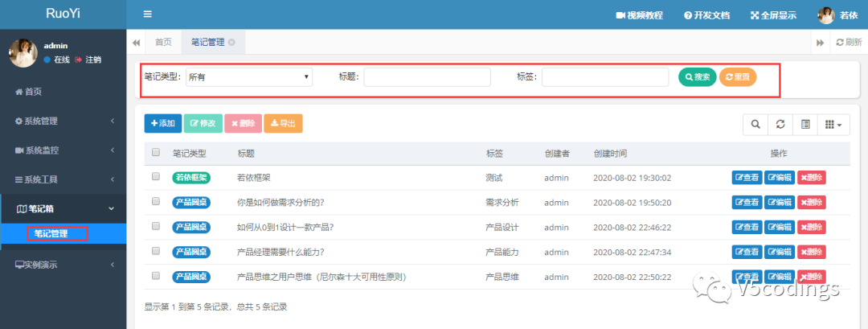Viewport: 868px width, 329px height.
Task: Click the 修改 edit toolbar button
Action: click(x=203, y=124)
